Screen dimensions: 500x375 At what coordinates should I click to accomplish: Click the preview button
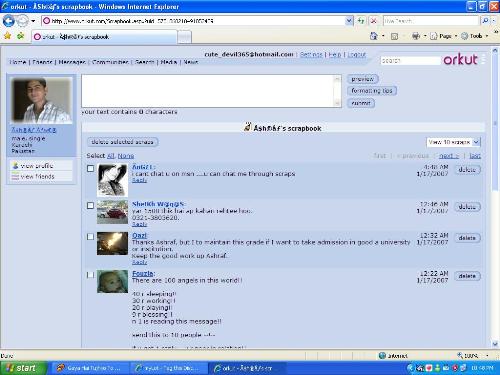coord(363,79)
